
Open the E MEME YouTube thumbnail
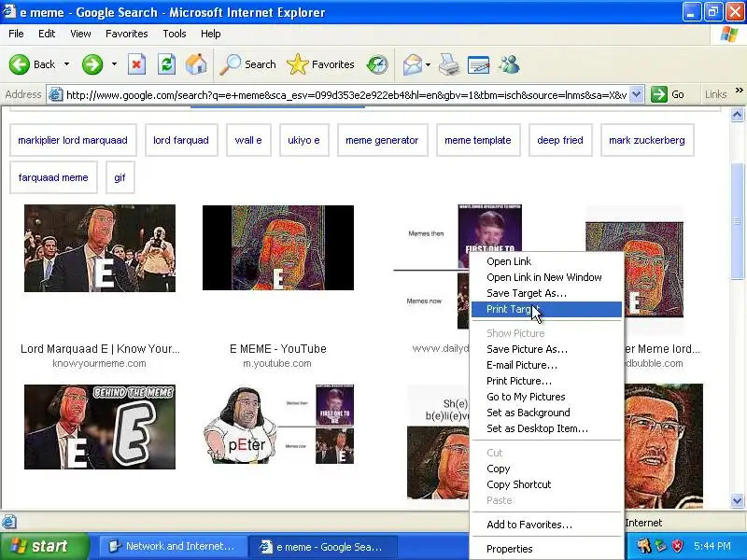pos(278,247)
